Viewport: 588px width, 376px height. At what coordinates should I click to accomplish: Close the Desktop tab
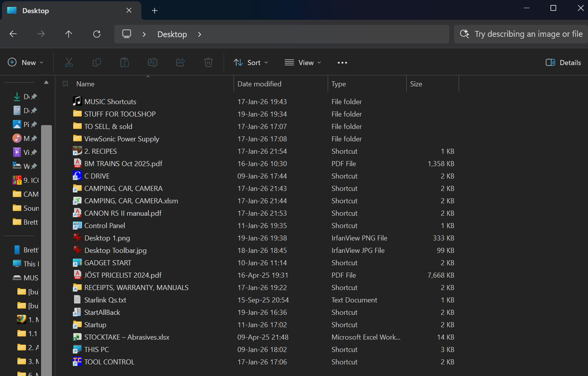pos(129,10)
